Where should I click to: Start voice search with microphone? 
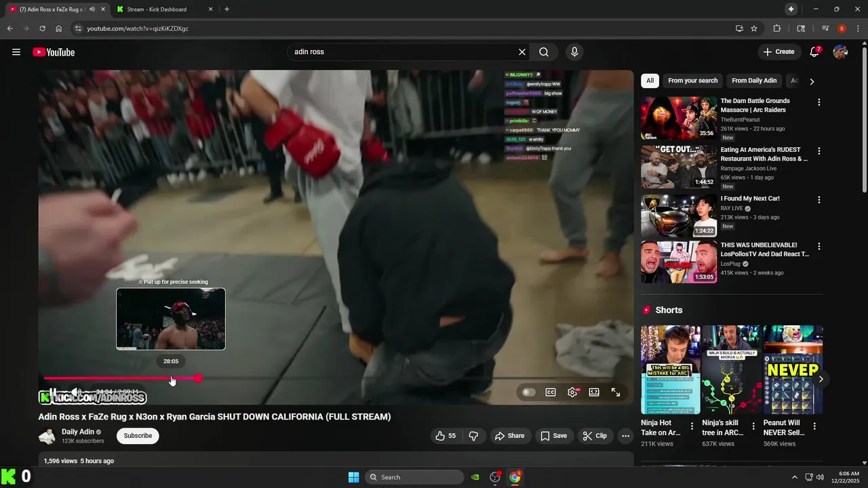[x=574, y=52]
